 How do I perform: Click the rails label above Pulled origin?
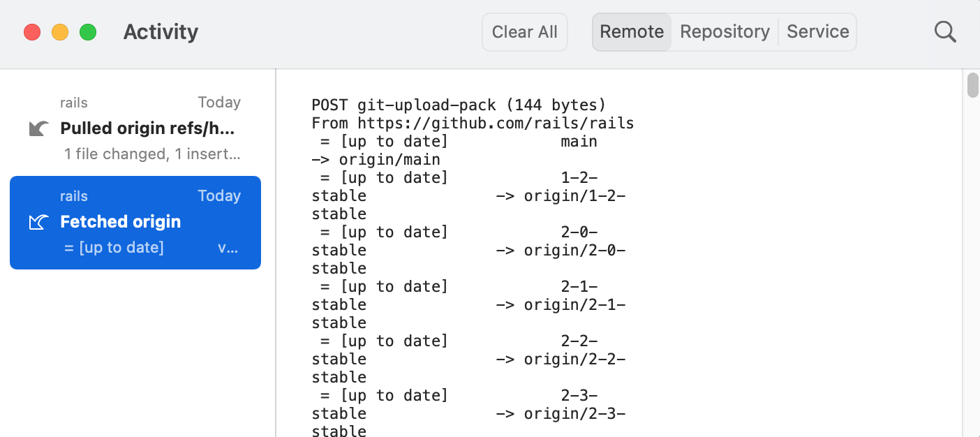[74, 103]
